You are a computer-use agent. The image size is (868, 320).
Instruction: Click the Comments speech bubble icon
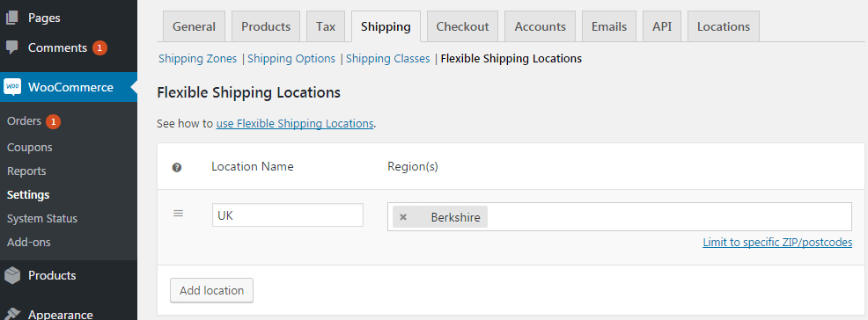(12, 47)
